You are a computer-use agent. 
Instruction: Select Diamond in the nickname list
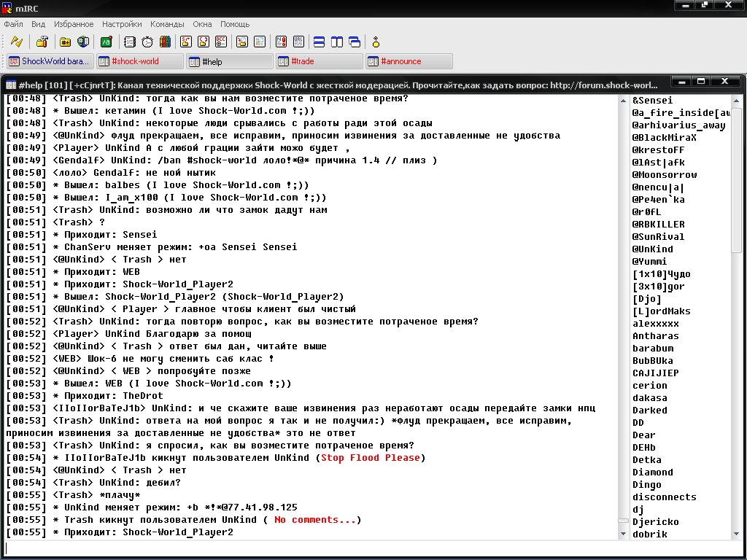(653, 472)
